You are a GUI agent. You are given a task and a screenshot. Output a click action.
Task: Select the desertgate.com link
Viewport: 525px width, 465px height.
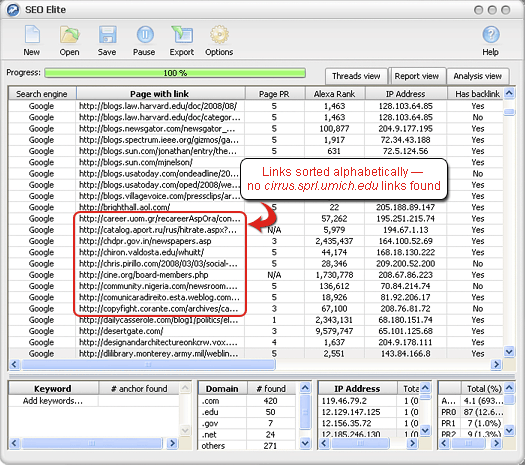(x=121, y=331)
